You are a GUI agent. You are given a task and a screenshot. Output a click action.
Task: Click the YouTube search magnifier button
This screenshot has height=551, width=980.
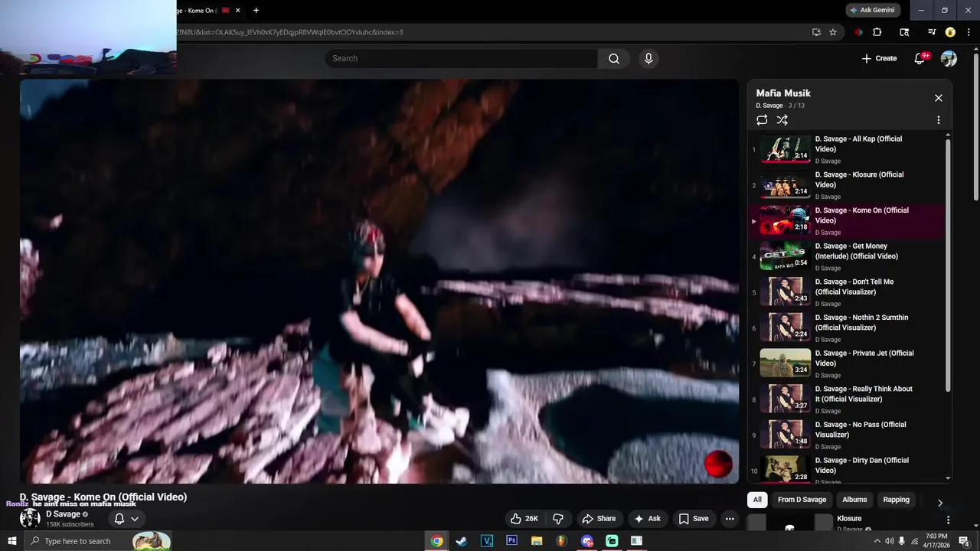tap(614, 59)
